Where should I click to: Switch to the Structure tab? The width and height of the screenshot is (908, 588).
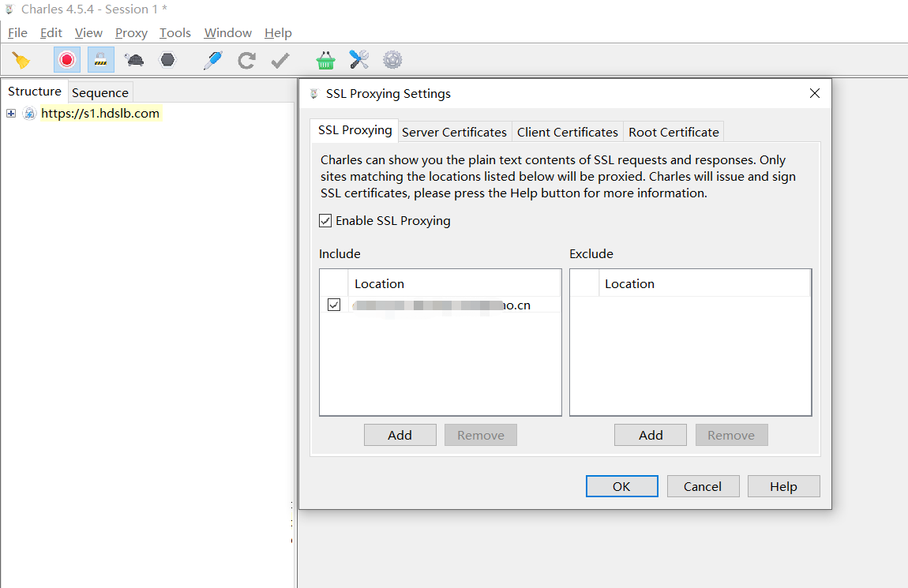click(35, 92)
